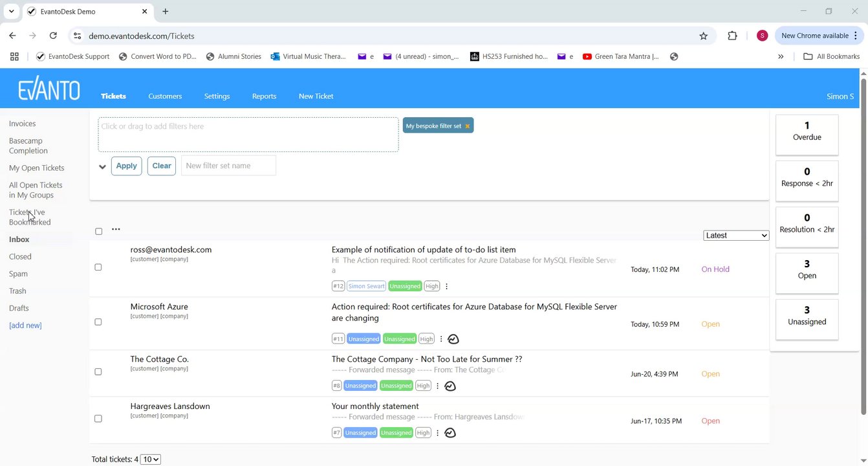Expand the filter panel chevron beside Apply
The image size is (868, 466).
[x=102, y=166]
